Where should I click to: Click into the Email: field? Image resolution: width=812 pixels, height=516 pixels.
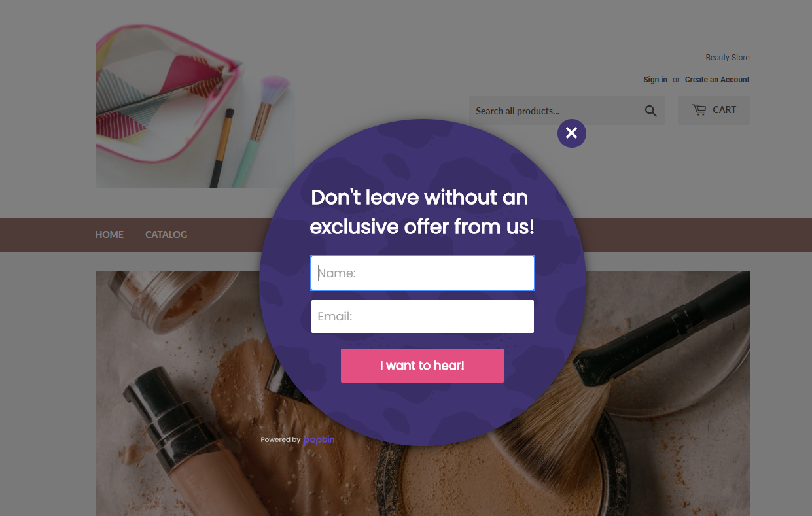click(423, 317)
